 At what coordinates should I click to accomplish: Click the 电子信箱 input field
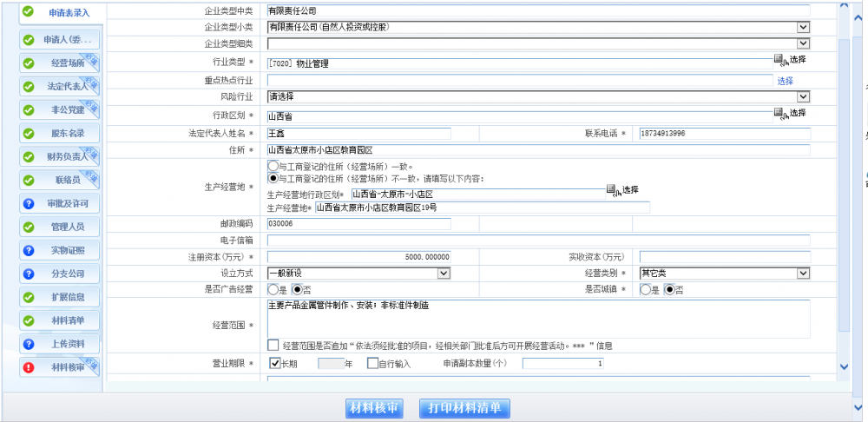[x=539, y=241]
